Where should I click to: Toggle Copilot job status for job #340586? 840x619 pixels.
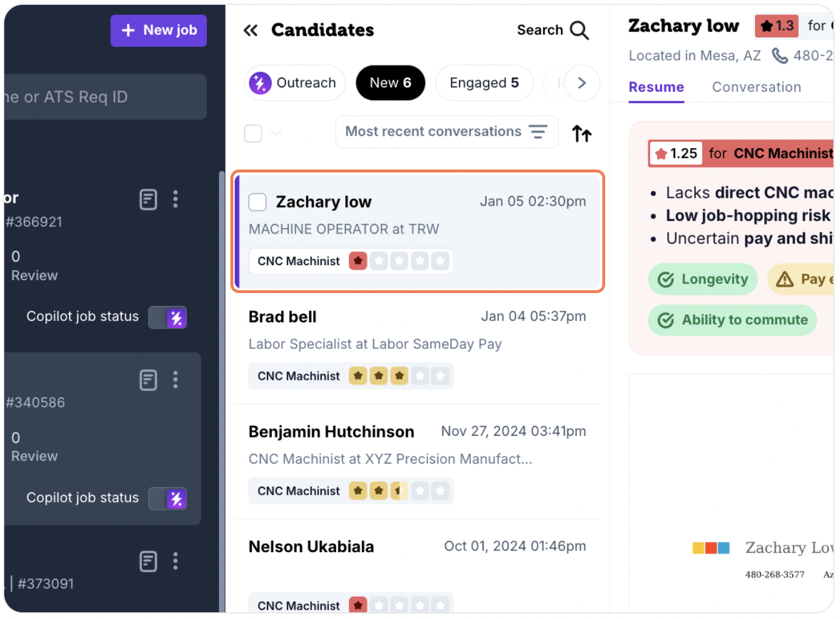click(x=168, y=499)
